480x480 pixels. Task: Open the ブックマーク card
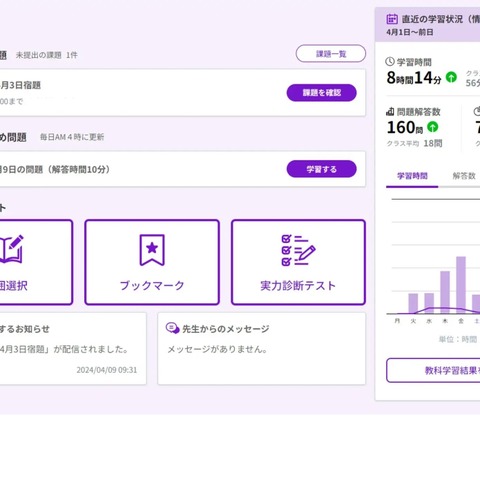point(152,262)
